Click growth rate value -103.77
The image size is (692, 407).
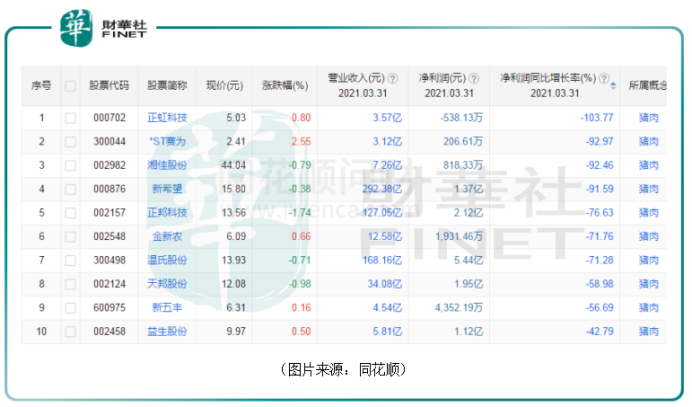(x=597, y=118)
